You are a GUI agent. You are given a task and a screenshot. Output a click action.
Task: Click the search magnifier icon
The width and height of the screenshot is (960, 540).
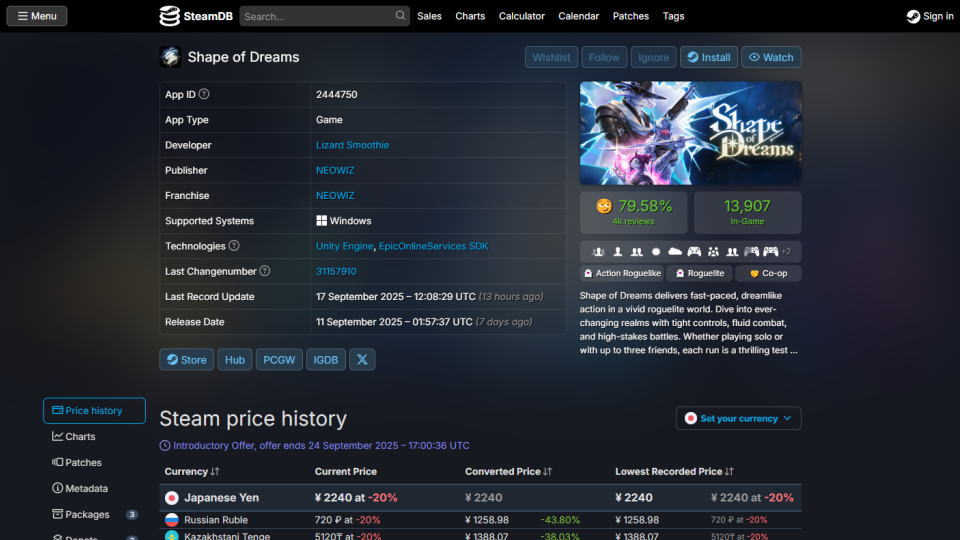click(400, 16)
